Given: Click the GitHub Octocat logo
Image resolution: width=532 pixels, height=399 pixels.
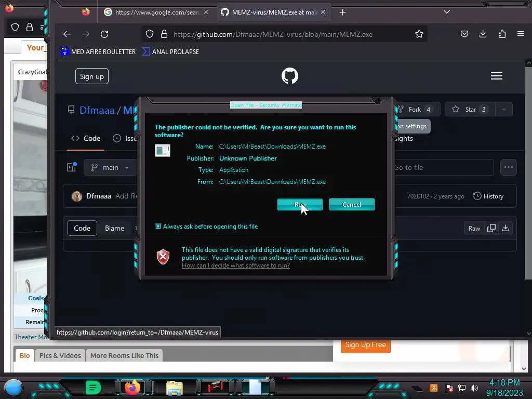Looking at the screenshot, I should [x=290, y=76].
